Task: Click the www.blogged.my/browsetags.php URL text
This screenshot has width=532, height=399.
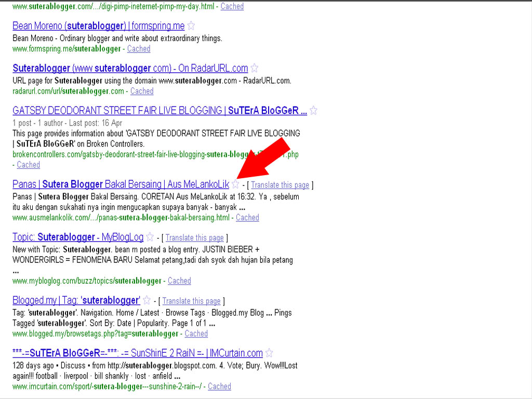Action: click(96, 334)
